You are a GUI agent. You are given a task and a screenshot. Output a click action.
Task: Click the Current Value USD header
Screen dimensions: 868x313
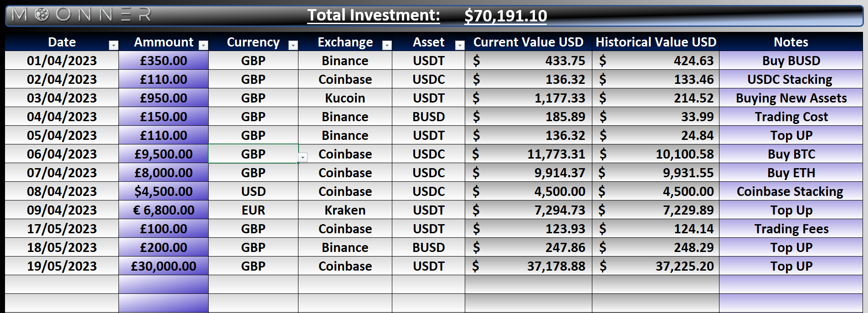[x=528, y=42]
